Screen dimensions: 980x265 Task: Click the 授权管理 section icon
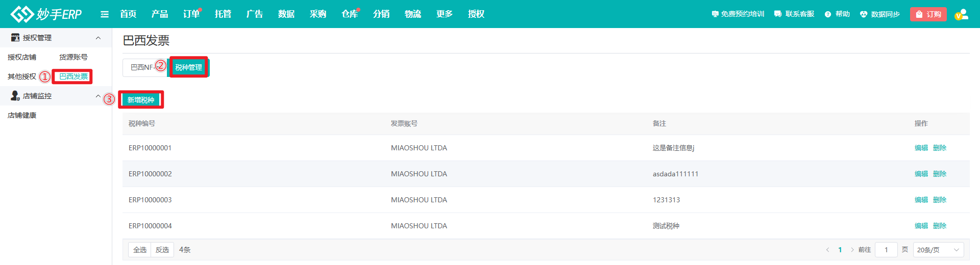coord(15,38)
